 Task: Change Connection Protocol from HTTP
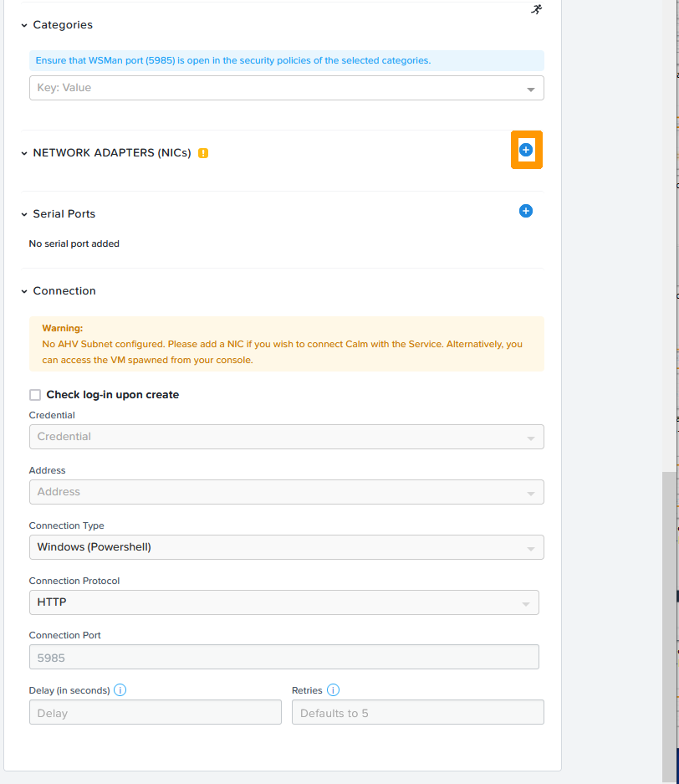pos(283,602)
